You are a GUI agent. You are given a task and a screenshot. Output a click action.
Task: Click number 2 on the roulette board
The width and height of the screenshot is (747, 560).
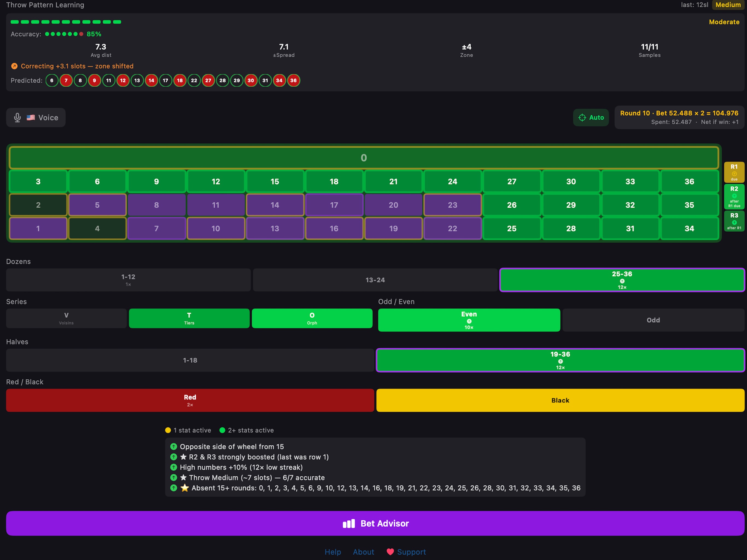(x=38, y=205)
